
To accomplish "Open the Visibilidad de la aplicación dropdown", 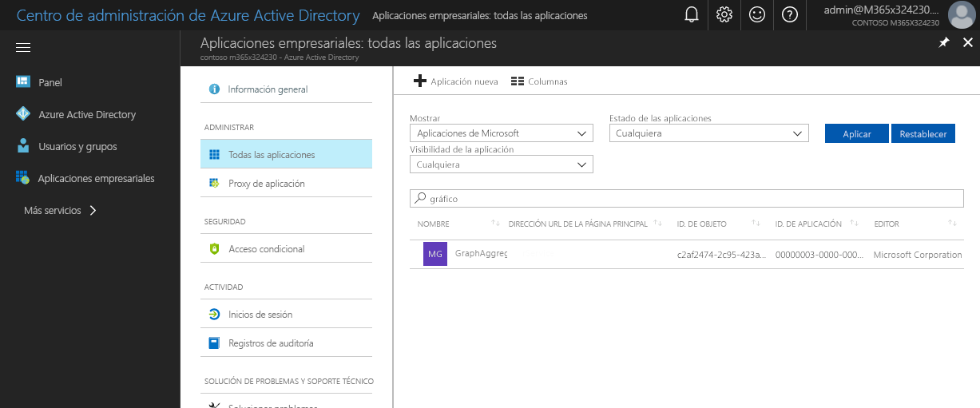I will pyautogui.click(x=502, y=164).
